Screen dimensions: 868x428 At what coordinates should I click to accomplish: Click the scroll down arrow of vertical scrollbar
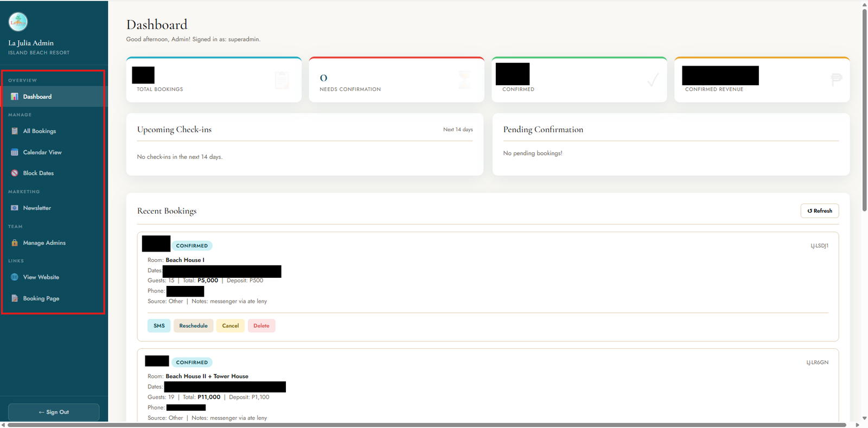coord(864,418)
